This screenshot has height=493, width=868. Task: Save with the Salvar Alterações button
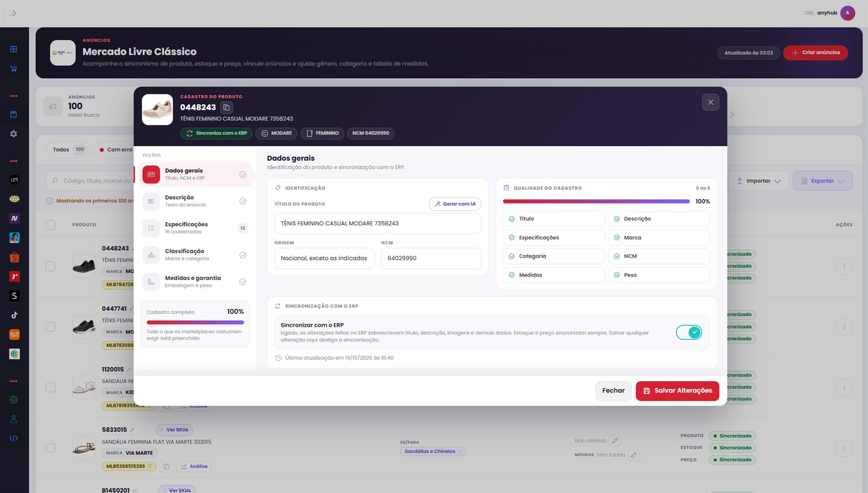pos(678,391)
